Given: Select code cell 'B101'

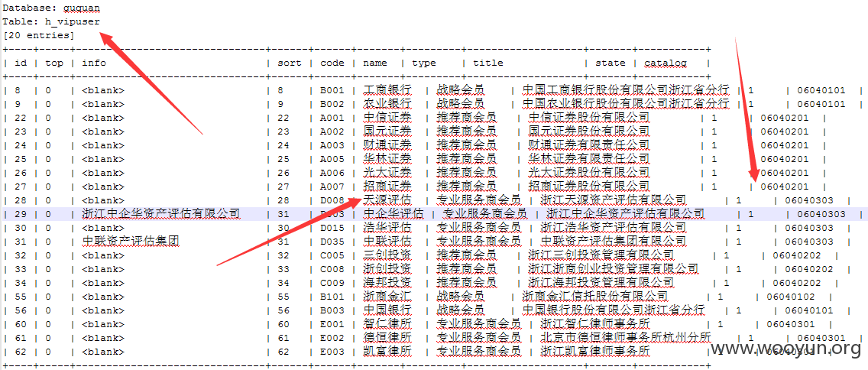Looking at the screenshot, I should [x=332, y=297].
